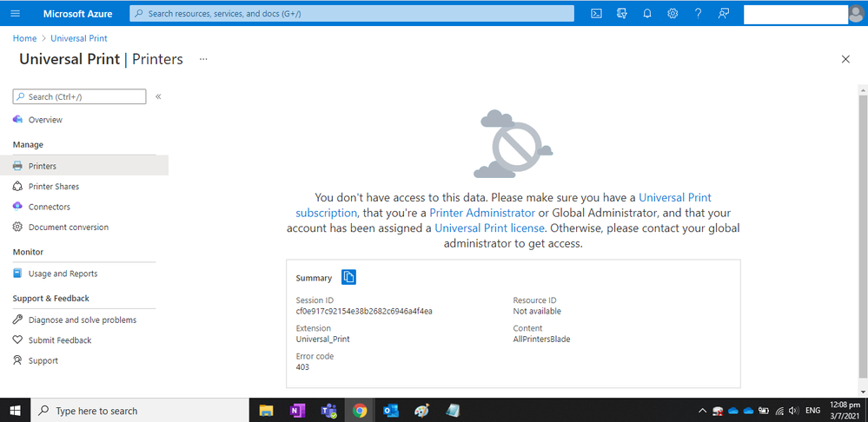
Task: Click the Document conversion gear icon
Action: [17, 227]
